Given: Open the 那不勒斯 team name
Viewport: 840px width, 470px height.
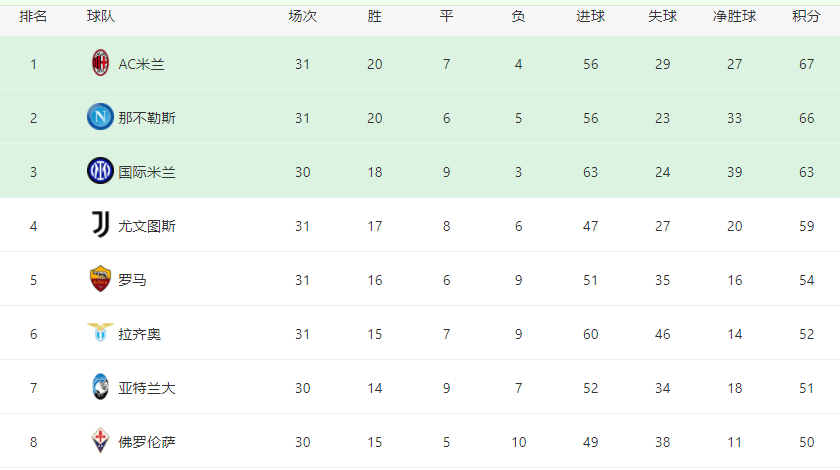Looking at the screenshot, I should pos(147,118).
